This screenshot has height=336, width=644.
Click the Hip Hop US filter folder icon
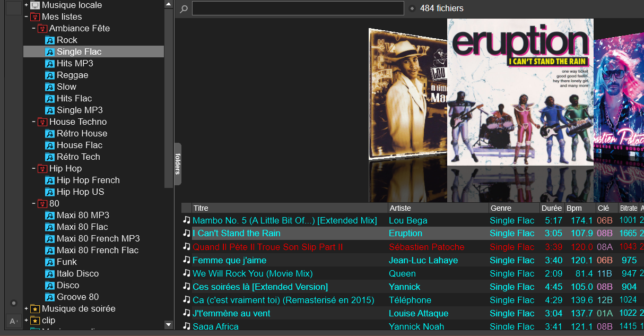[x=50, y=192]
